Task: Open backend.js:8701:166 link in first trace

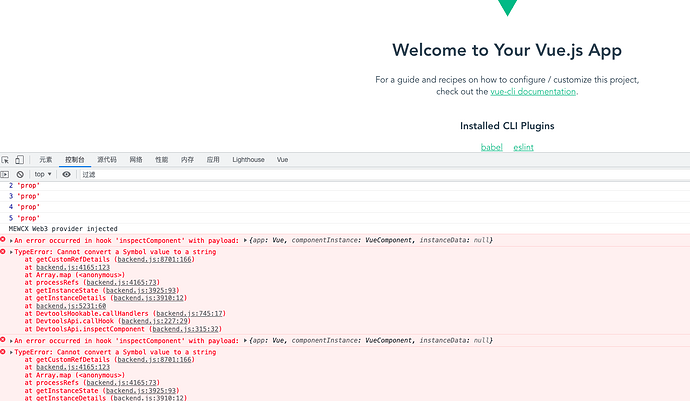Action: point(154,260)
